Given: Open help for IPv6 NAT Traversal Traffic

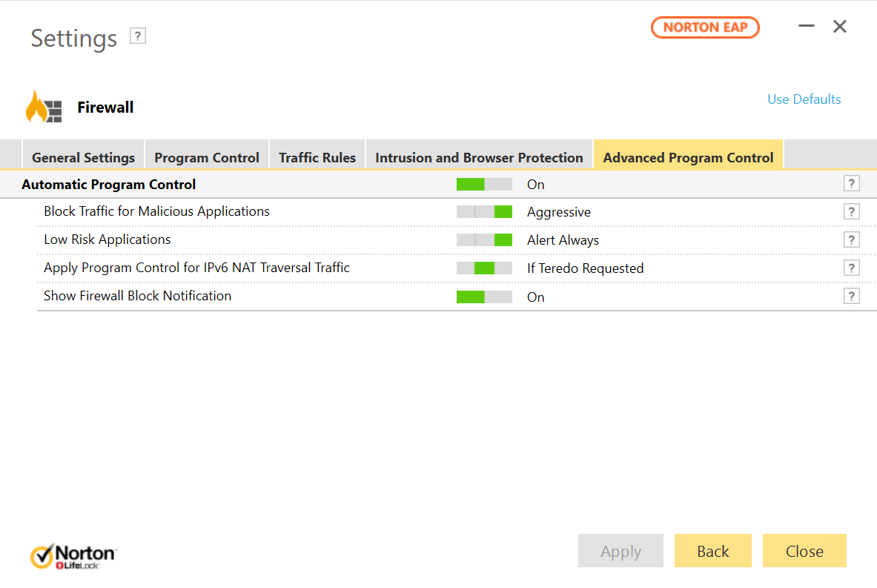Looking at the screenshot, I should tap(851, 268).
